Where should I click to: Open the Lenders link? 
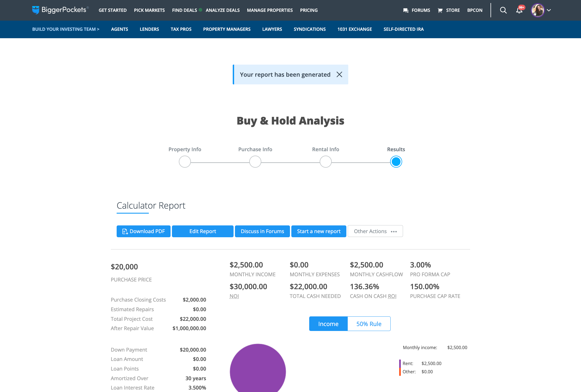[x=149, y=29]
